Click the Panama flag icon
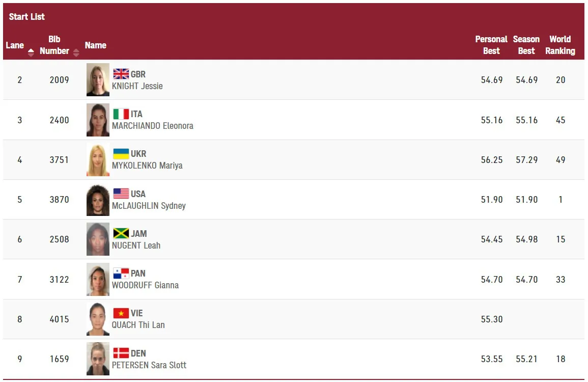Image resolution: width=588 pixels, height=382 pixels. point(121,273)
